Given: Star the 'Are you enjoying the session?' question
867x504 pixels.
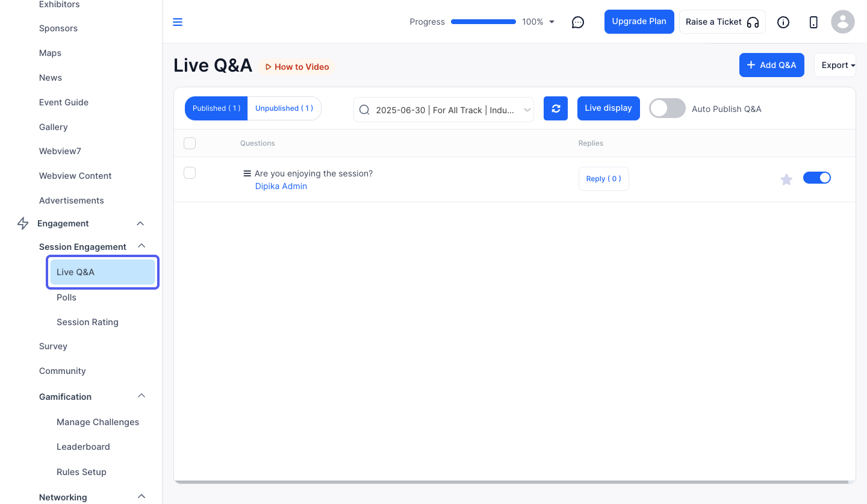Looking at the screenshot, I should [786, 179].
